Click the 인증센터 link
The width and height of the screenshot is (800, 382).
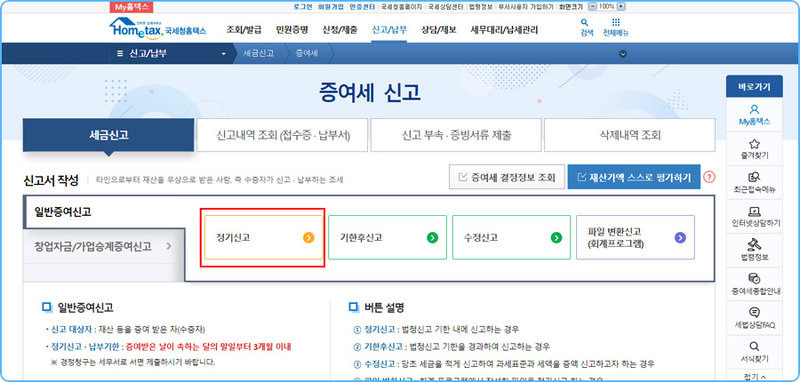click(x=362, y=7)
